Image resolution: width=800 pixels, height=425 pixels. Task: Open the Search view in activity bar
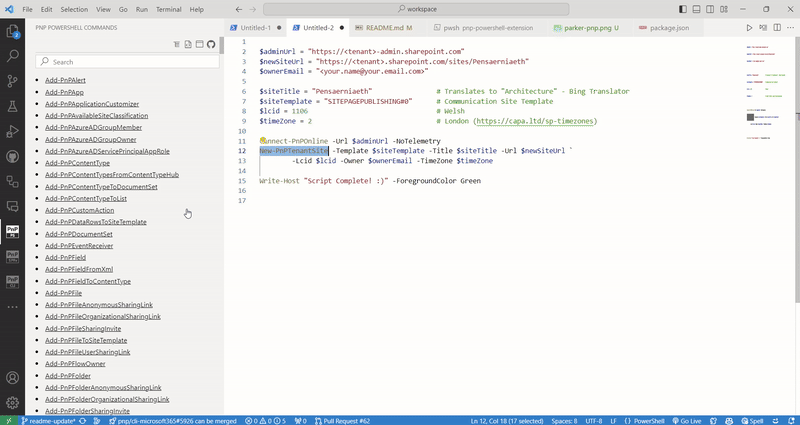click(x=12, y=56)
